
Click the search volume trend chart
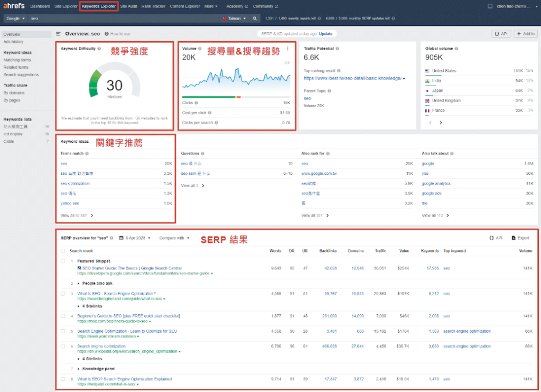click(x=236, y=78)
